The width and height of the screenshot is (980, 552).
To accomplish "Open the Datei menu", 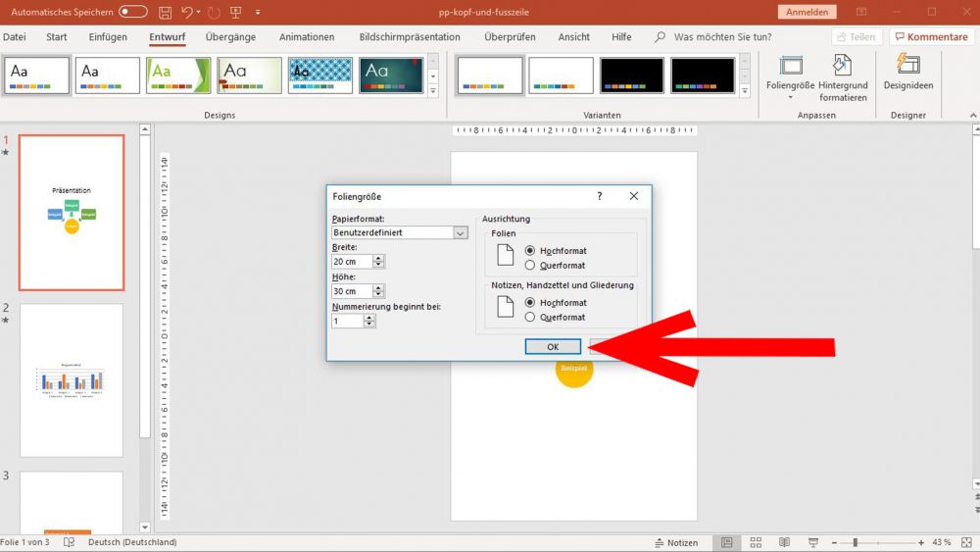I will click(15, 37).
